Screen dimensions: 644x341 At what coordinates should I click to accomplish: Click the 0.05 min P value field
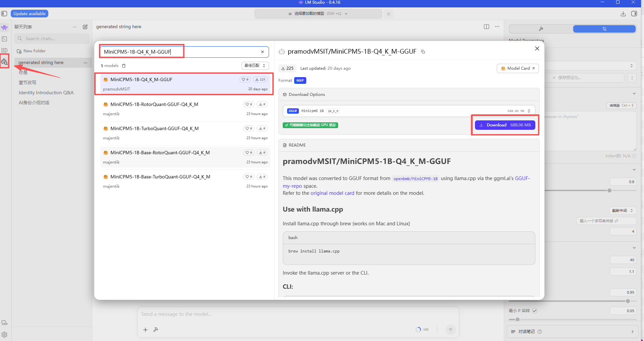point(623,311)
